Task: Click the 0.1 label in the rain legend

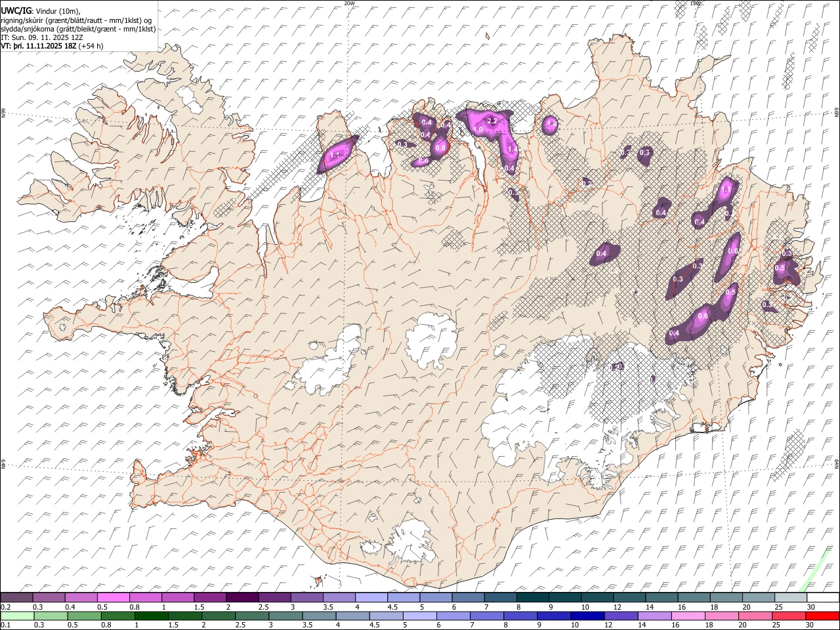Action: coord(5,625)
